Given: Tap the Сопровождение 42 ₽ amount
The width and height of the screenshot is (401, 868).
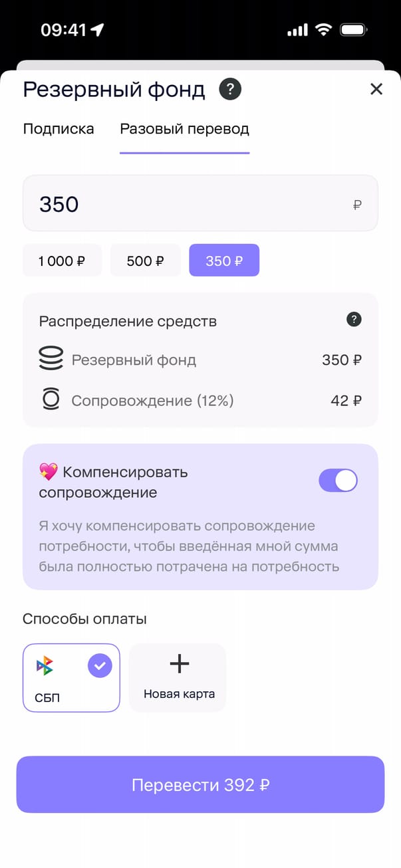Looking at the screenshot, I should click(x=346, y=401).
